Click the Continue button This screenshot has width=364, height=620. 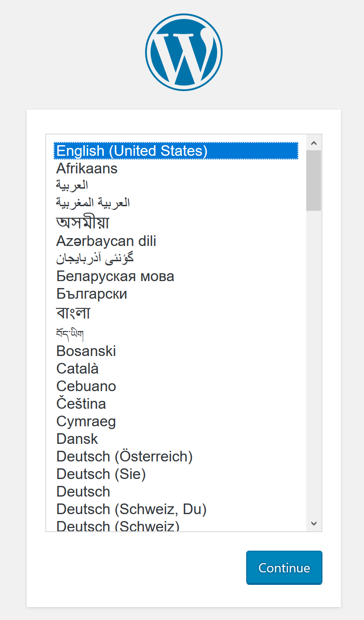point(284,567)
